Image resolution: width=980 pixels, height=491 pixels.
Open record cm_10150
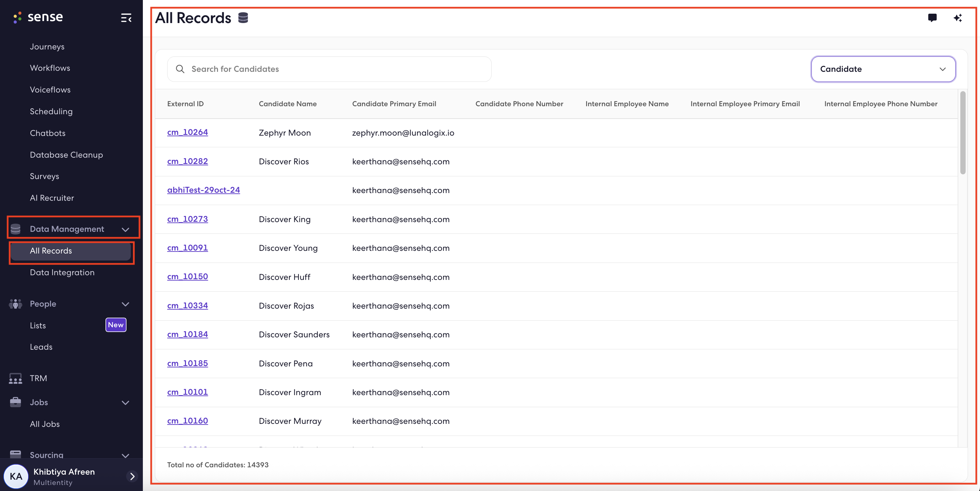[188, 276]
